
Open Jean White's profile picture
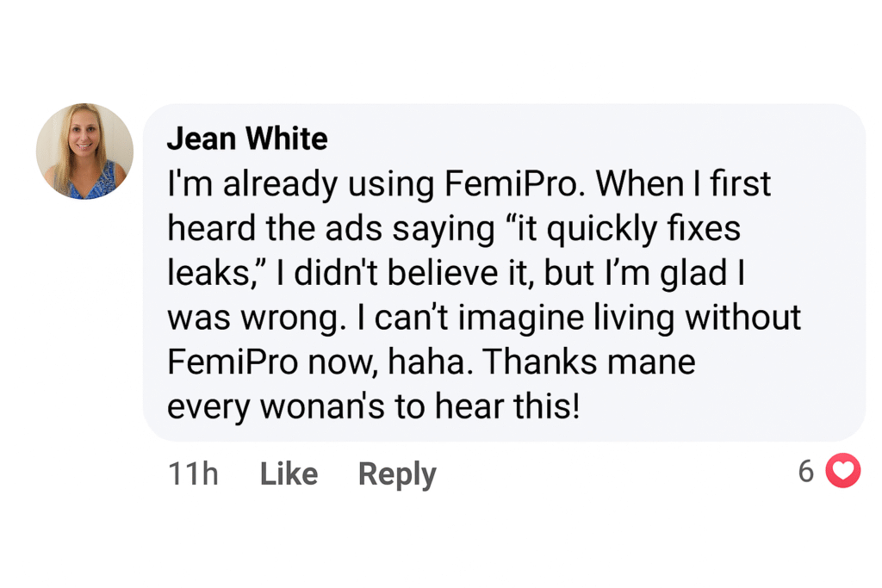pyautogui.click(x=84, y=152)
